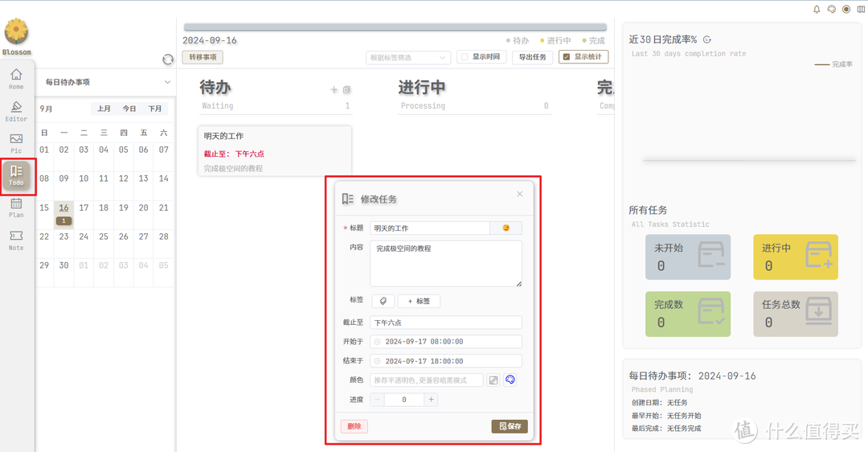Open the 根据标签筛选 filter dropdown
The image size is (868, 452).
(x=407, y=57)
